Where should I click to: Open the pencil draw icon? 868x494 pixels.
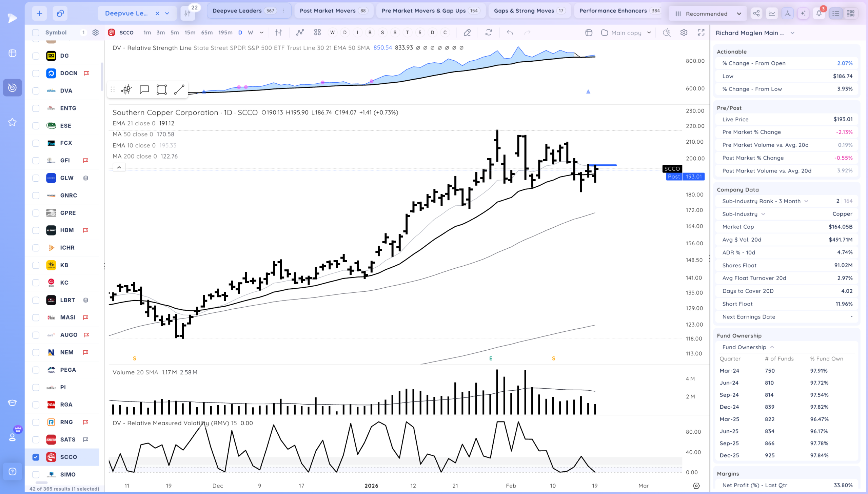(467, 33)
